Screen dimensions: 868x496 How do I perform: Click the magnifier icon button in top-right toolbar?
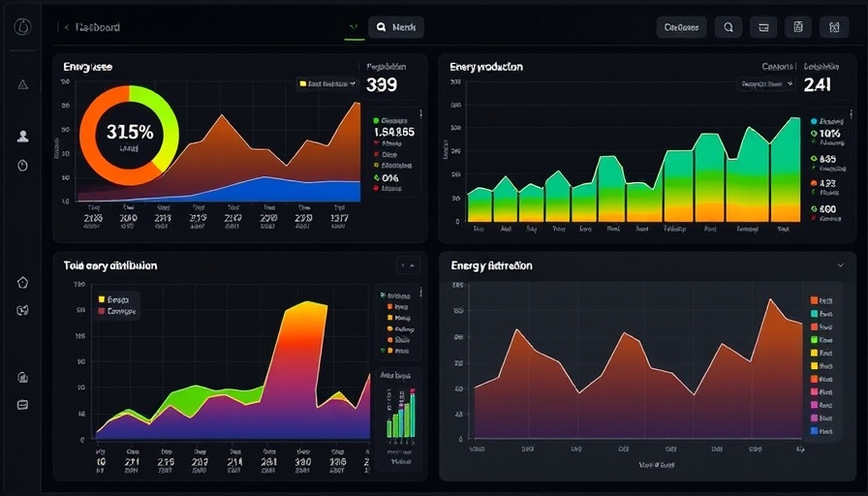[x=728, y=27]
